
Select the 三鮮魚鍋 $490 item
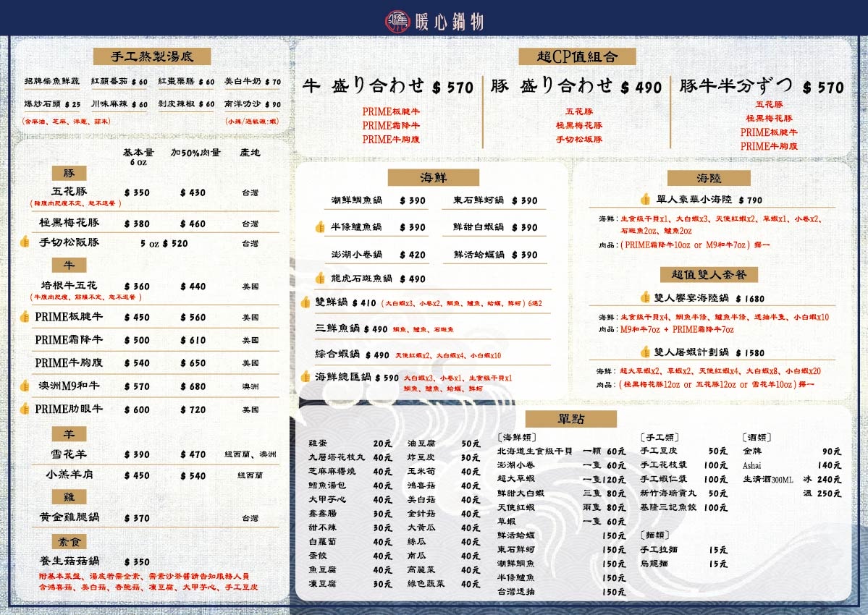(352, 328)
